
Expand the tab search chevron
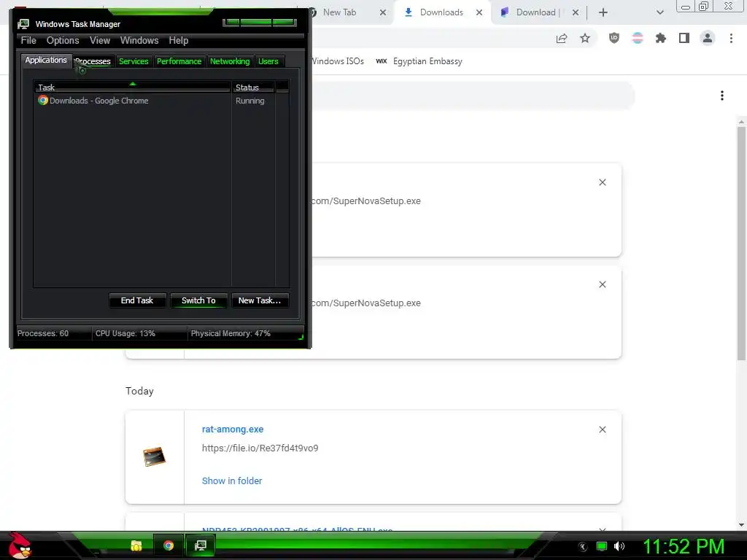pyautogui.click(x=659, y=12)
